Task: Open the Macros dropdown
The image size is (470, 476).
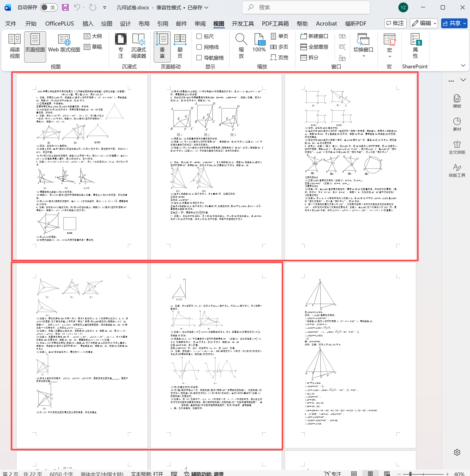Action: click(389, 46)
